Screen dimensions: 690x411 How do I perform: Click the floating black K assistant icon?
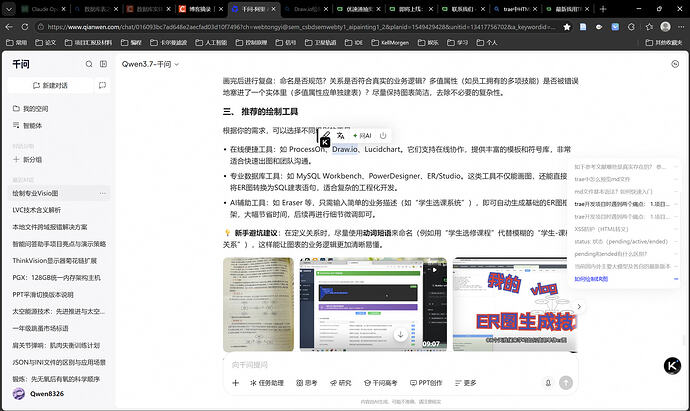coord(672,366)
